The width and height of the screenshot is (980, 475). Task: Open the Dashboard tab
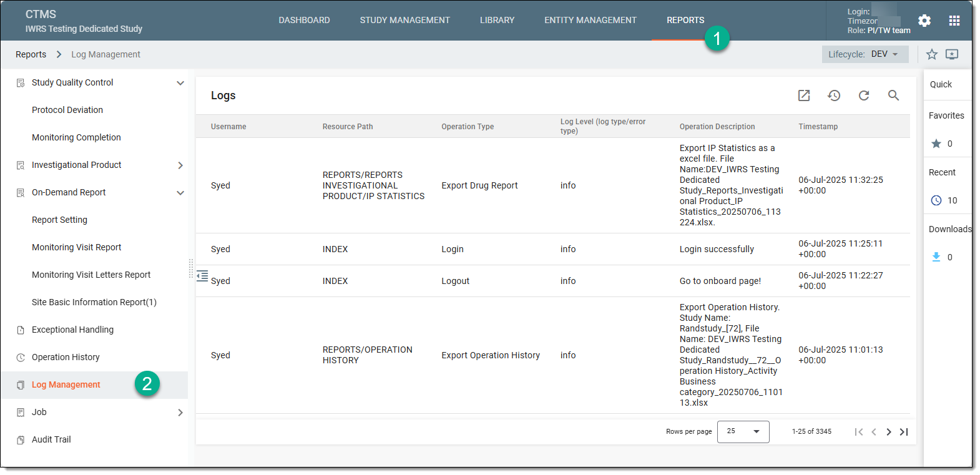[x=305, y=20]
